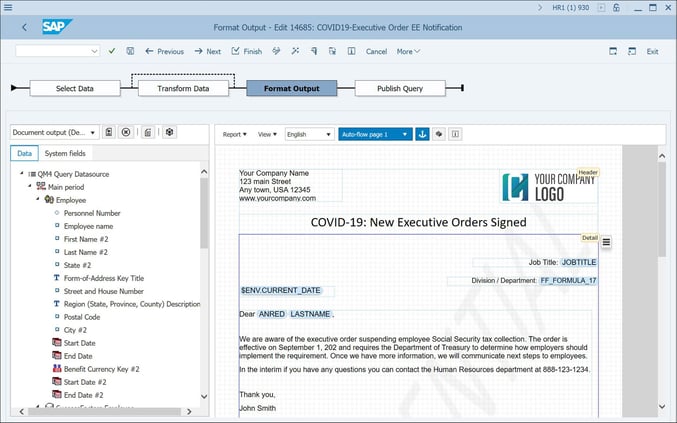Image resolution: width=677 pixels, height=423 pixels.
Task: Click the tree panel scroll down arrow
Action: tap(204, 396)
